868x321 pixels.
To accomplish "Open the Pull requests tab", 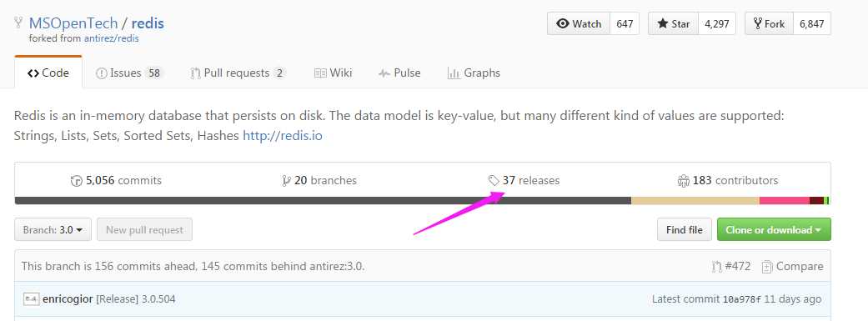I will coord(238,73).
